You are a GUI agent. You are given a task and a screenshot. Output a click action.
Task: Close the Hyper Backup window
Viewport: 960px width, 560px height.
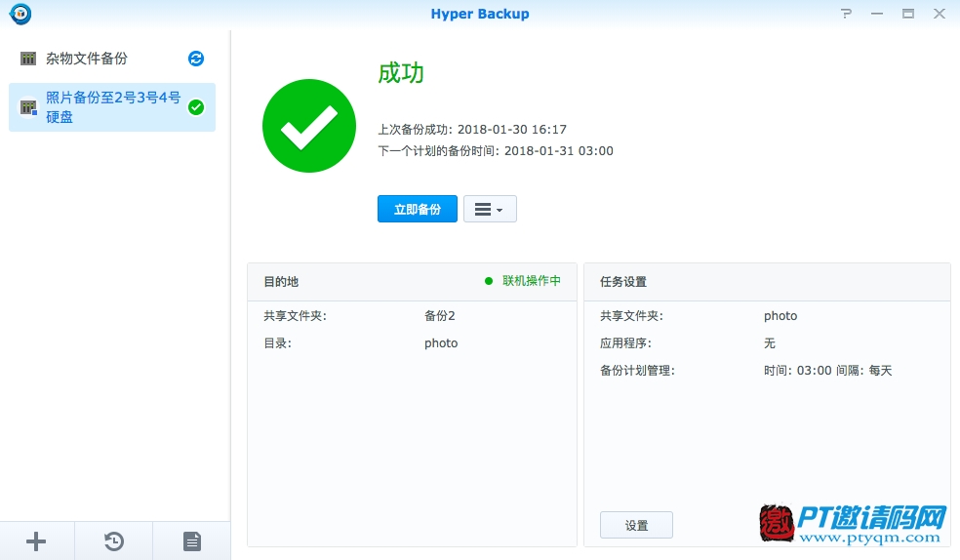click(940, 14)
